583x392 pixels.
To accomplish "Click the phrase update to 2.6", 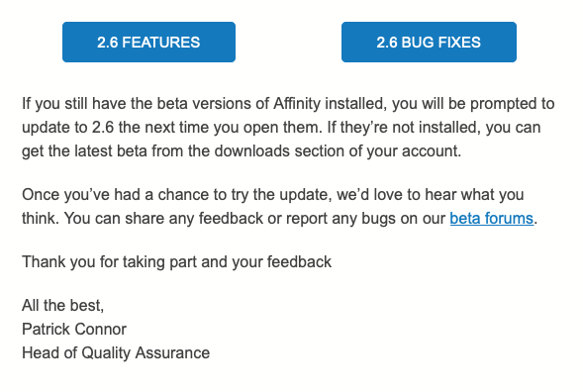I will pos(67,128).
